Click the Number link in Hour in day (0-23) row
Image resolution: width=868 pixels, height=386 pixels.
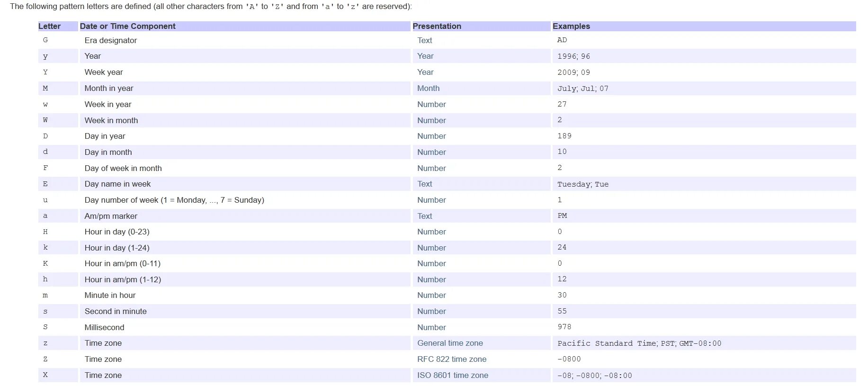click(x=431, y=232)
